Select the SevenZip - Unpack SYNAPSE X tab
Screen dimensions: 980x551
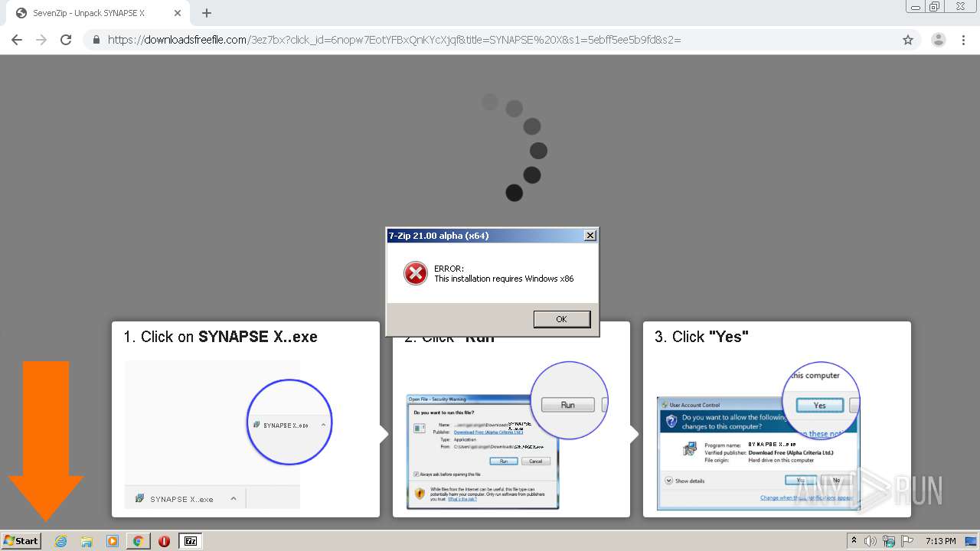coord(98,13)
